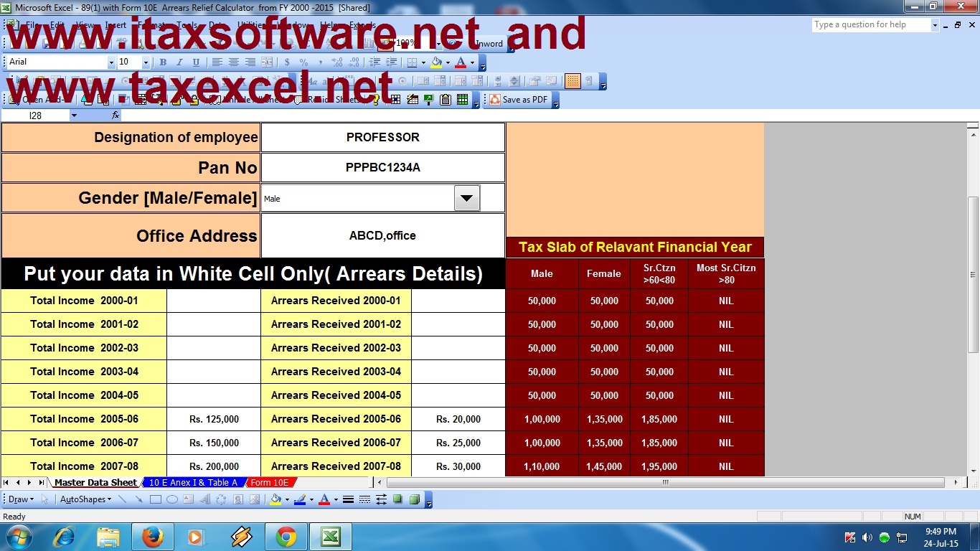
Task: Pick the Formatting toolbar fill color
Action: (x=436, y=62)
